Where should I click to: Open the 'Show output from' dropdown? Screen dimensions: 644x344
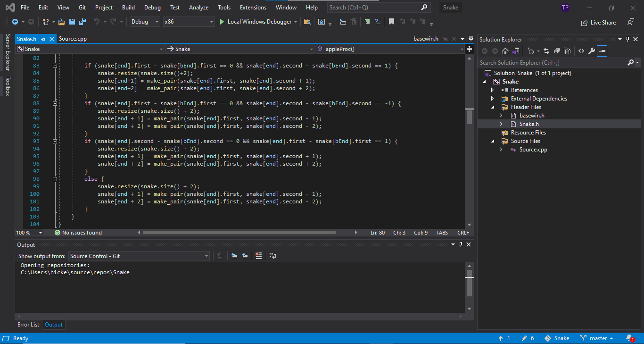[x=139, y=256]
